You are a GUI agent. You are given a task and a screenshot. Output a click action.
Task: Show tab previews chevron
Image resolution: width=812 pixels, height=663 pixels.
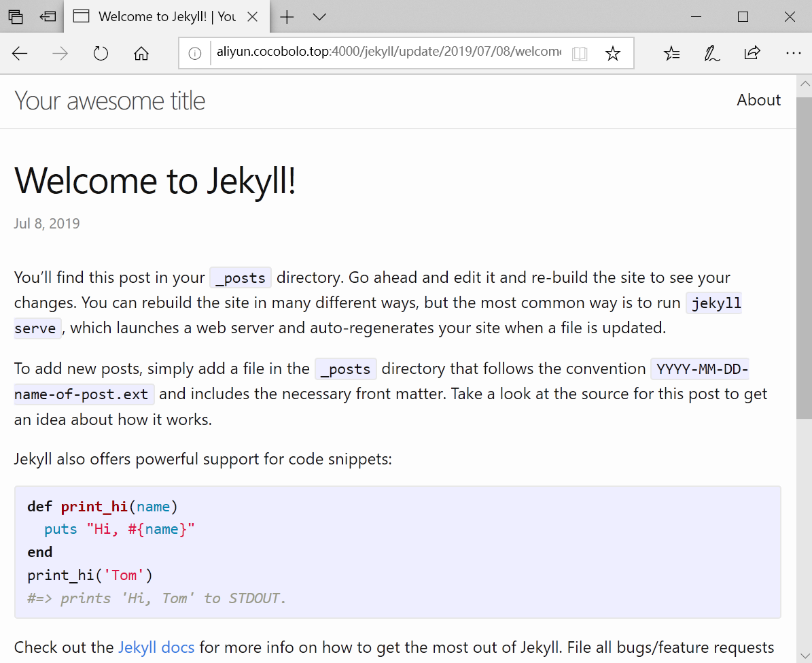(x=319, y=16)
